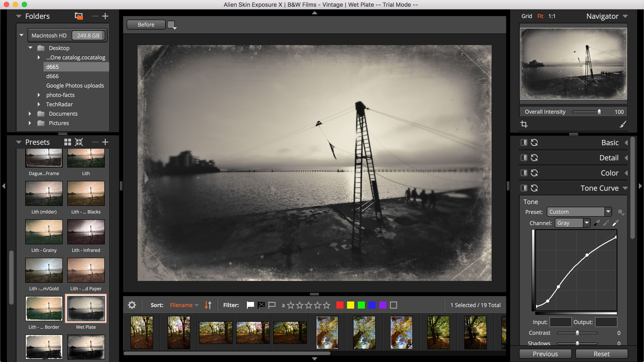This screenshot has width=644, height=362.
Task: Select the crop tool icon
Action: (x=524, y=124)
